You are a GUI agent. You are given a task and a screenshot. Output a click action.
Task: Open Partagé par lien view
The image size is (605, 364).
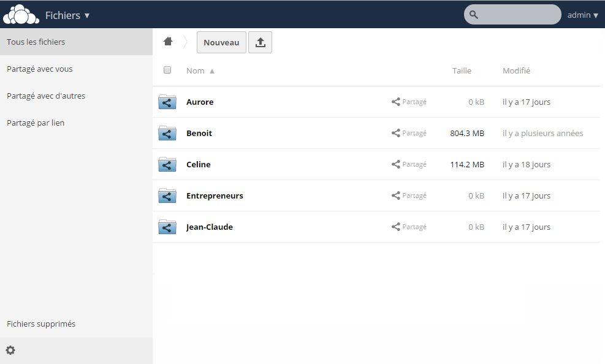[x=77, y=123]
